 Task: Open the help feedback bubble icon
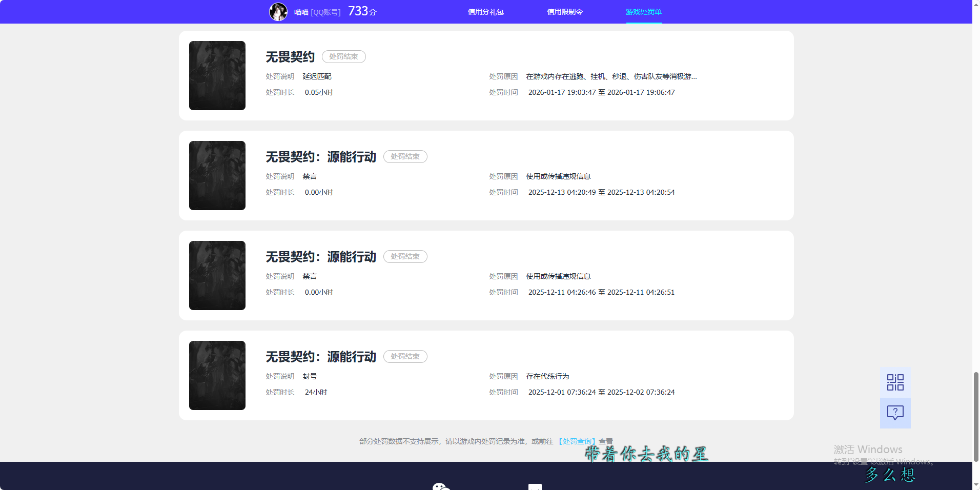coord(894,413)
